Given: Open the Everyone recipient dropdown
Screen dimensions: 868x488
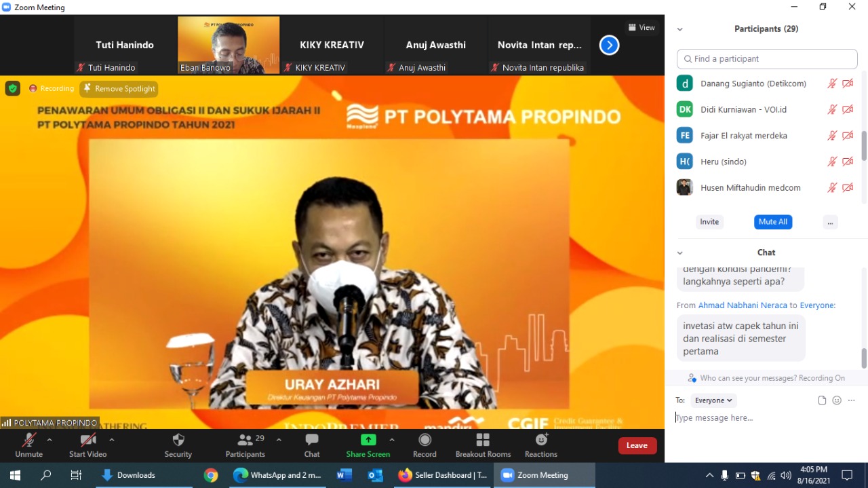Looking at the screenshot, I should click(713, 400).
